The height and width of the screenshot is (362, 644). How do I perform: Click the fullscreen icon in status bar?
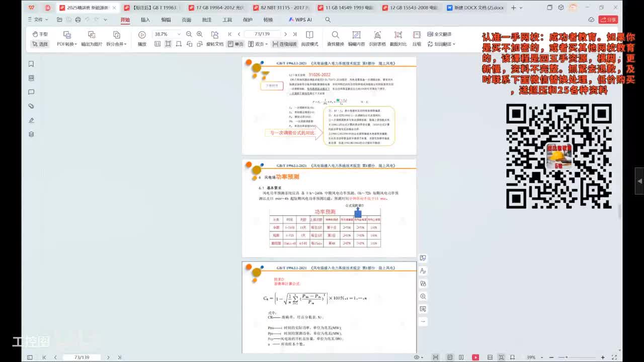click(613, 357)
